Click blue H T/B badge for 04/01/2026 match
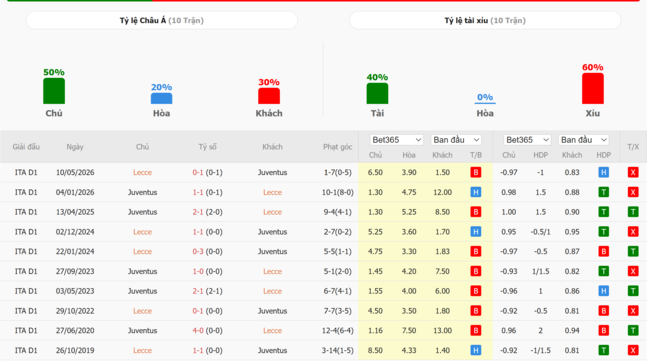Screen dimensions: 650x363 pyautogui.click(x=476, y=192)
